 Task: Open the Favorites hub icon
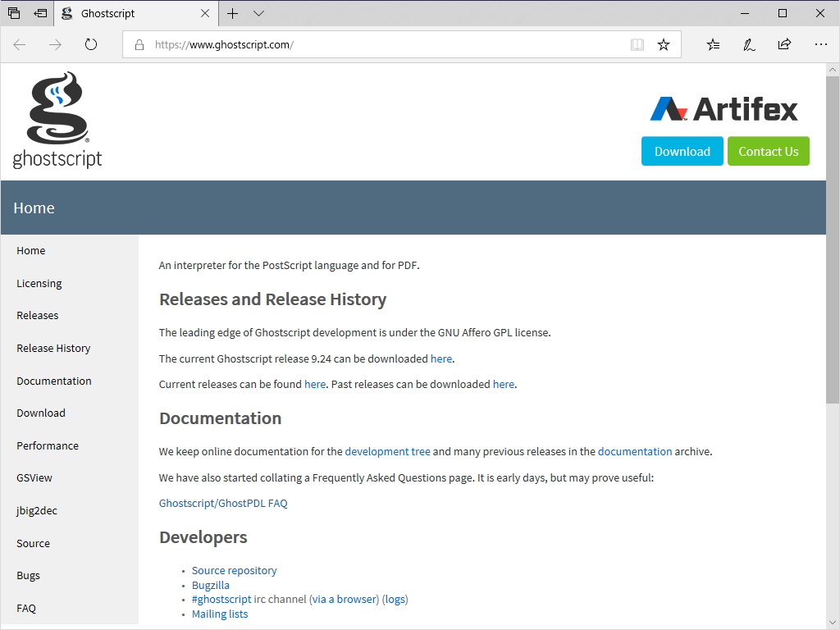coord(713,44)
